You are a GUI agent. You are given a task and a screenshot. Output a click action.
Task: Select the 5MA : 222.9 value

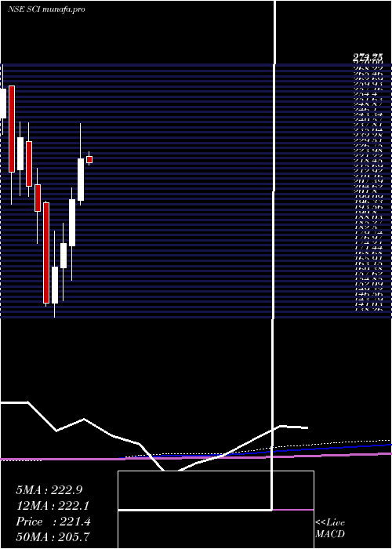coord(49,490)
